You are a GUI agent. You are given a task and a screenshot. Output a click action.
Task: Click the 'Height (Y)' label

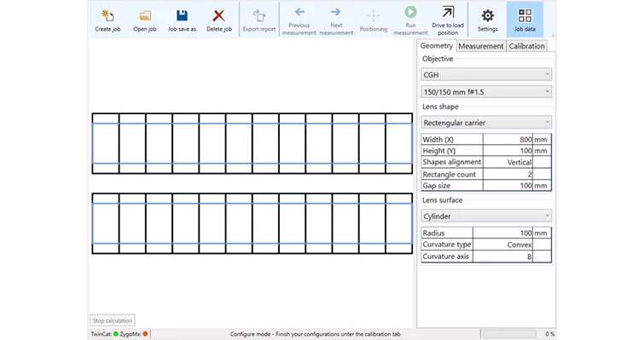(x=439, y=151)
